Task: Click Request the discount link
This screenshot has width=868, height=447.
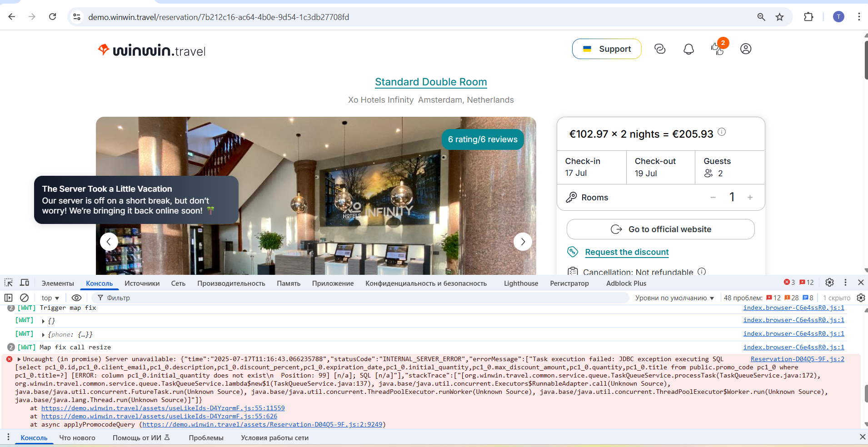Action: [627, 252]
